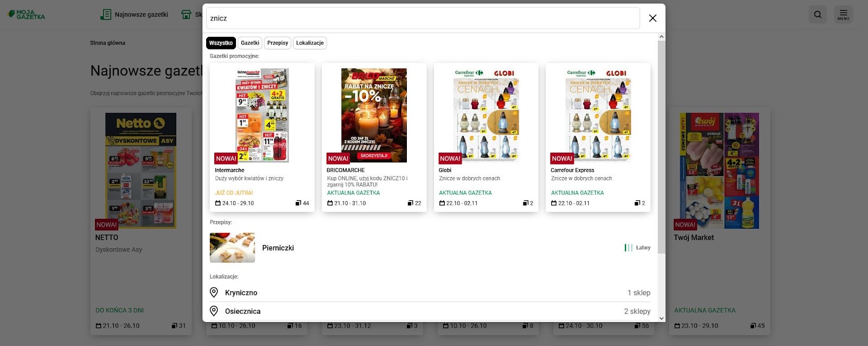Click the location pin icon beside Kryniczno
The width and height of the screenshot is (868, 346).
214,292
